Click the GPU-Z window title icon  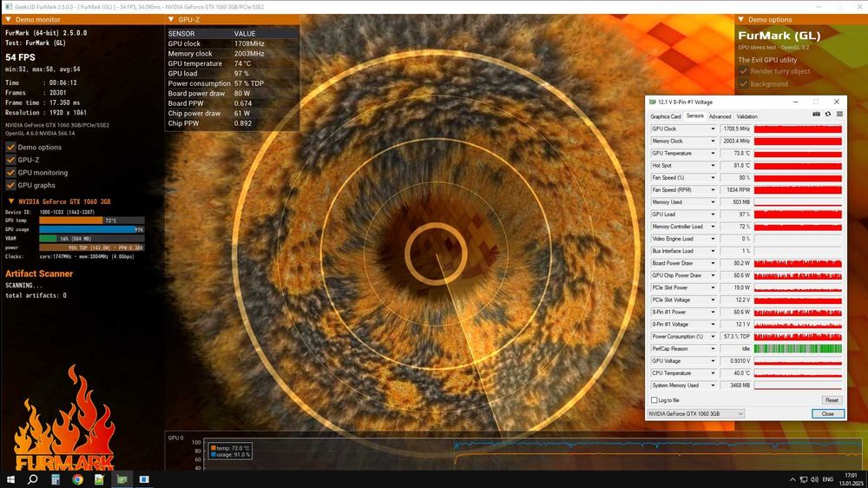[x=652, y=102]
